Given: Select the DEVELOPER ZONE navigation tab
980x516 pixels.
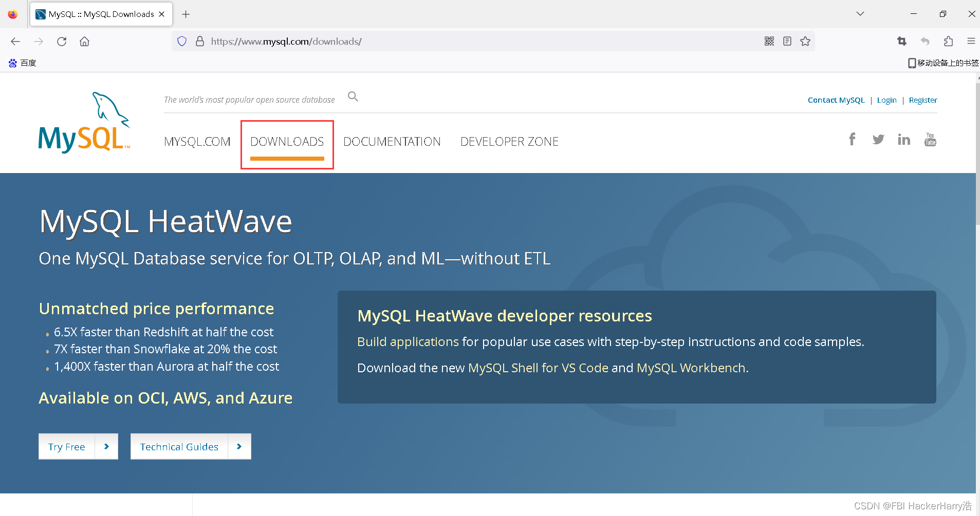Looking at the screenshot, I should 509,142.
